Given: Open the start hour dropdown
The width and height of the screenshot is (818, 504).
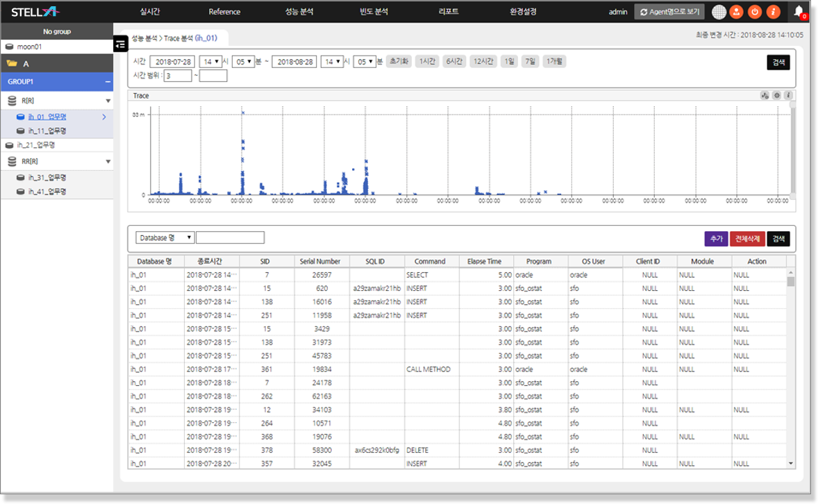Looking at the screenshot, I should click(211, 62).
